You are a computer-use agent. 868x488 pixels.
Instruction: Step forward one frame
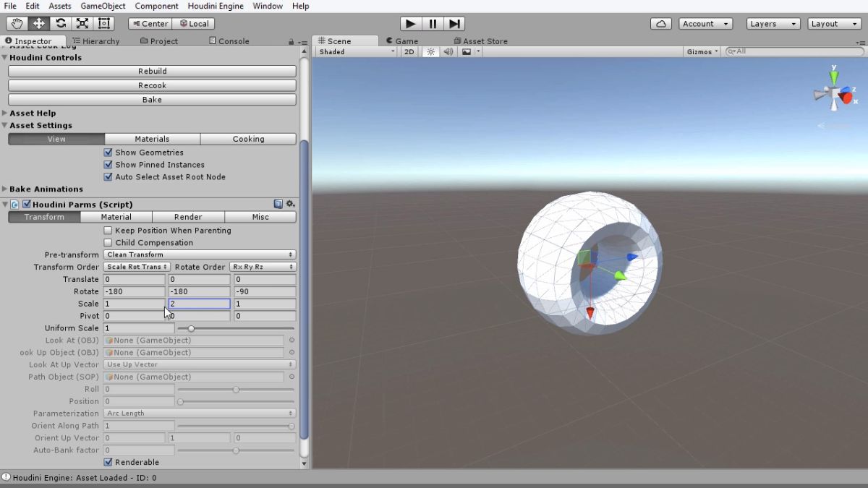(454, 24)
